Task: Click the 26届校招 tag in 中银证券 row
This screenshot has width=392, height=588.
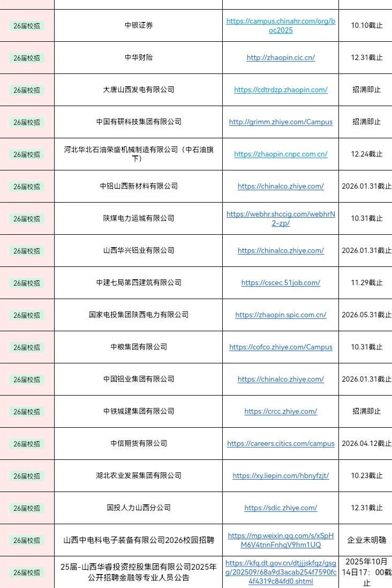Action: (x=27, y=26)
